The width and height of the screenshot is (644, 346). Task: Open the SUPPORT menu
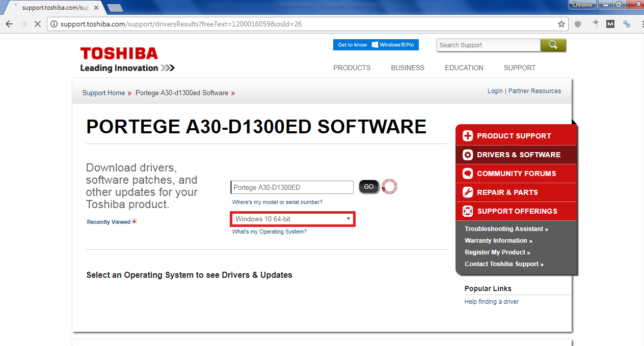[520, 68]
